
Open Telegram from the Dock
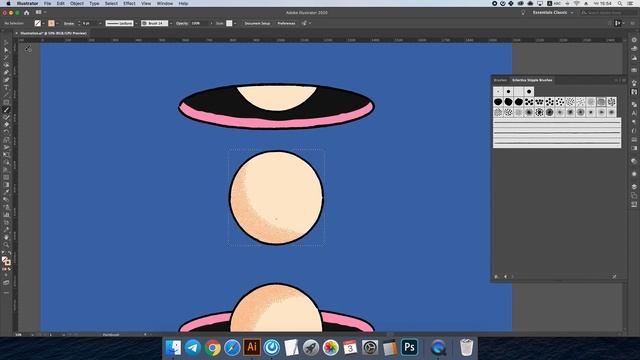(192, 347)
